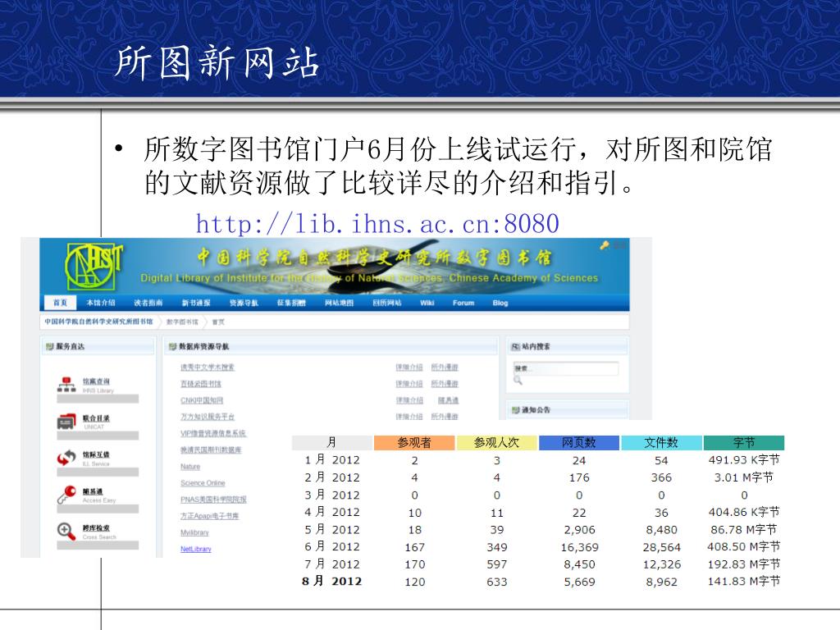Open the 回所网站 menu item
The width and height of the screenshot is (840, 630).
[387, 303]
